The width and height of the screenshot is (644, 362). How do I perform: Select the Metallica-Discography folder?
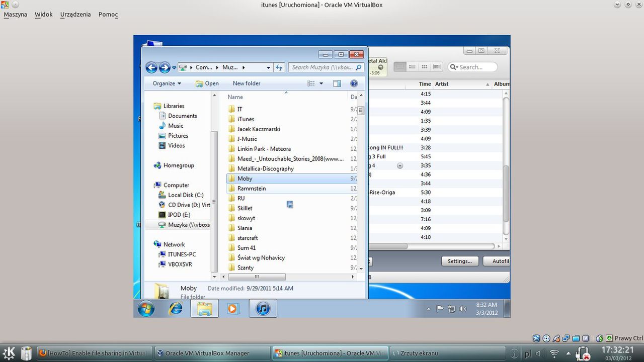[x=265, y=169]
